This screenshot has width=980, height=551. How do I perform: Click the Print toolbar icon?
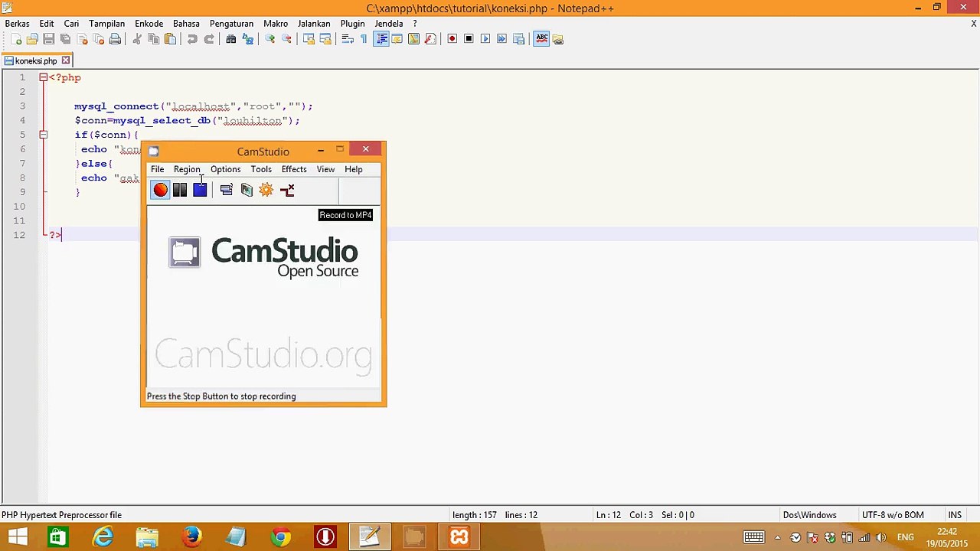point(115,39)
